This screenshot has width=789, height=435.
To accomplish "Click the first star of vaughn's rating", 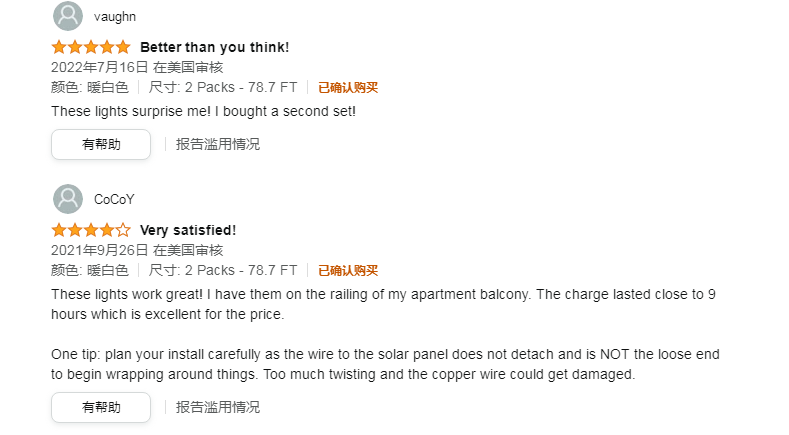I will coord(59,47).
